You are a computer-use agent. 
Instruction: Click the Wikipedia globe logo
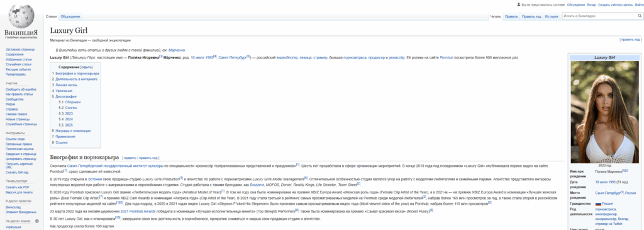click(21, 16)
